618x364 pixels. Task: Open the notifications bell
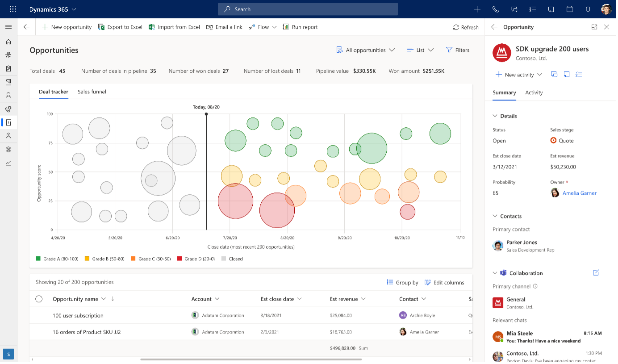[x=588, y=9]
